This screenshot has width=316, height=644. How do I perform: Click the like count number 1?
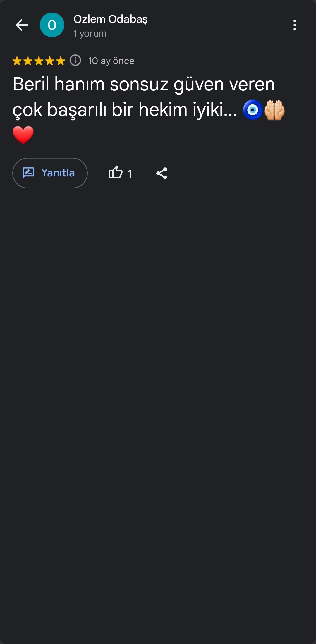point(130,174)
